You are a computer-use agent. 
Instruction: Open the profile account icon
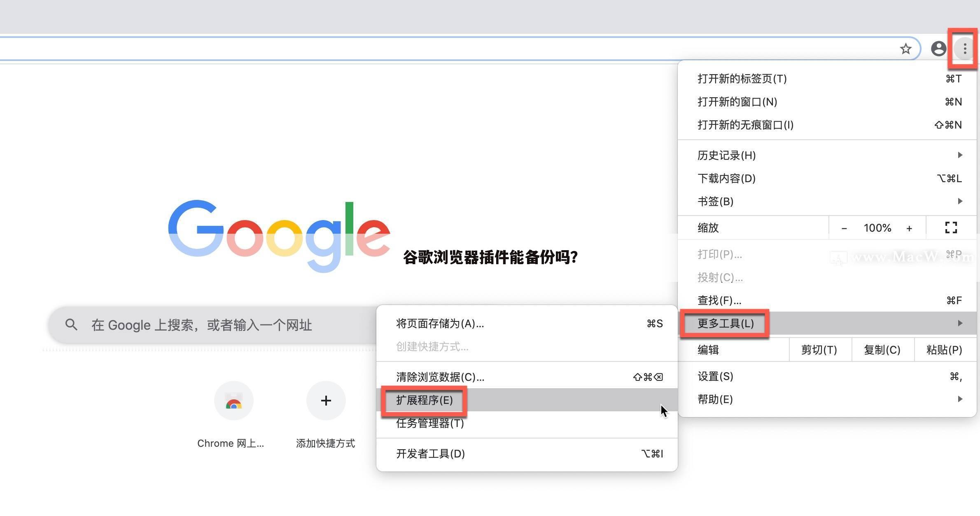(938, 49)
